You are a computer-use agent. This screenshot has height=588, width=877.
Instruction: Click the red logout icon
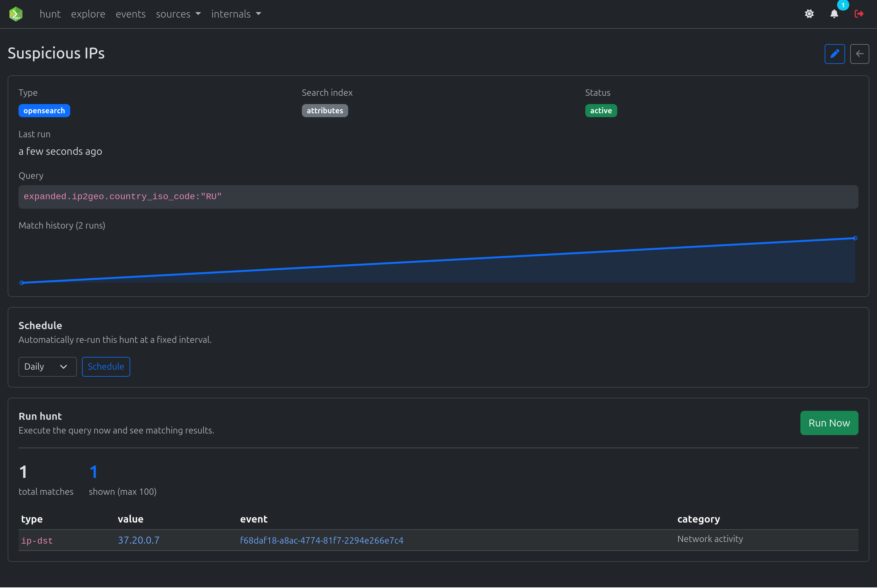pos(858,14)
